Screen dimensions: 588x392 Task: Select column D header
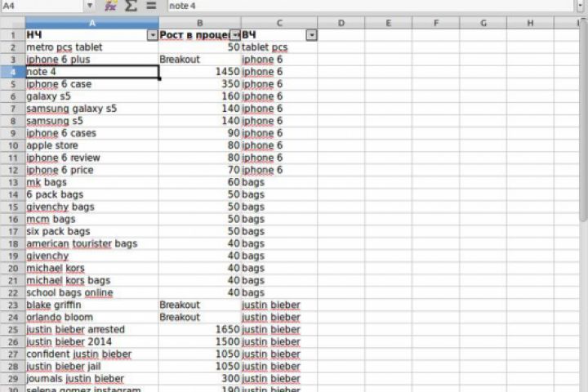[341, 23]
